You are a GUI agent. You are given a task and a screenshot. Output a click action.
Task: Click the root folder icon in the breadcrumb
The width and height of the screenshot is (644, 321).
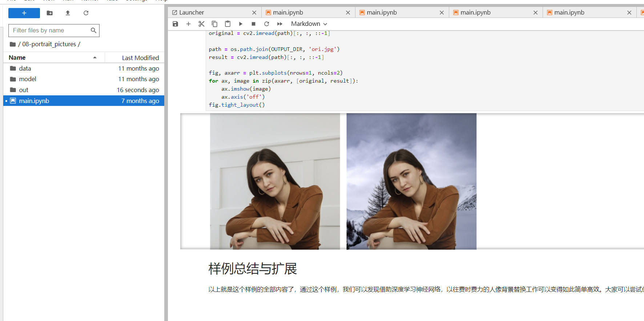(x=13, y=44)
